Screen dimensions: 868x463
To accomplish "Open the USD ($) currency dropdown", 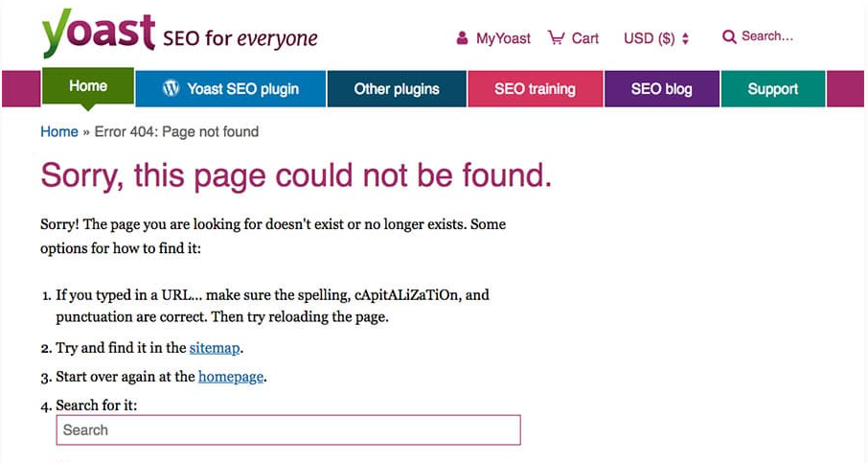I will [x=650, y=38].
